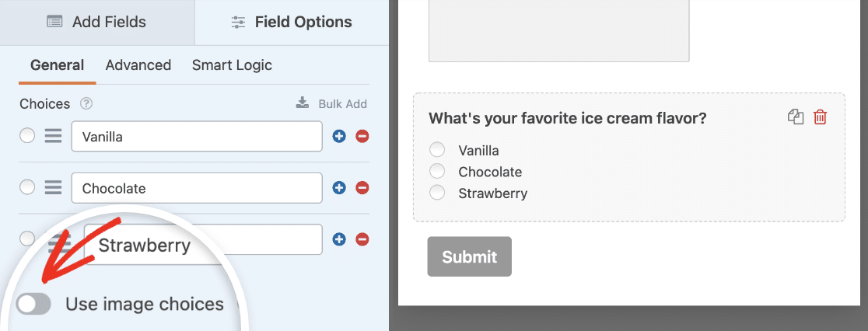
Task: Grab the drag handle beside Vanilla
Action: [53, 137]
